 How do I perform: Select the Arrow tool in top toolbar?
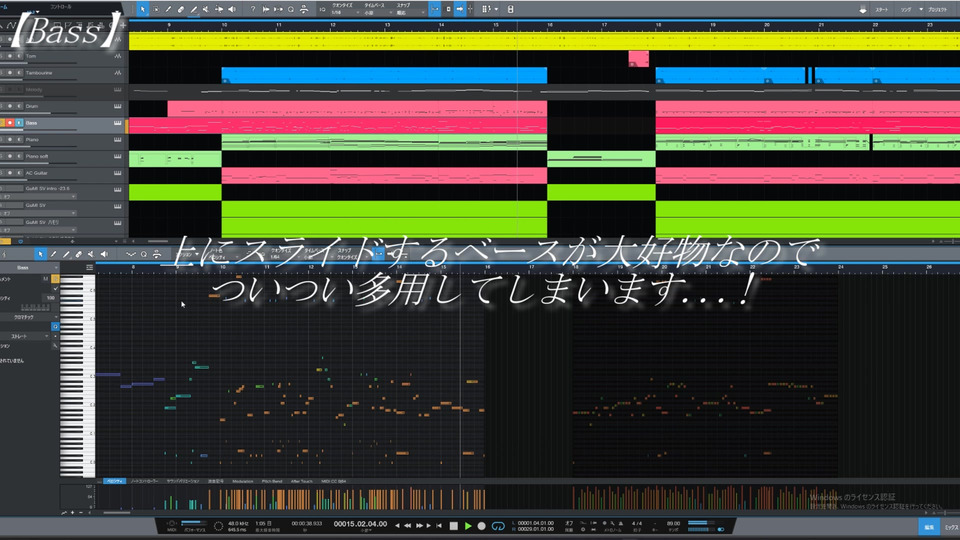coord(143,9)
